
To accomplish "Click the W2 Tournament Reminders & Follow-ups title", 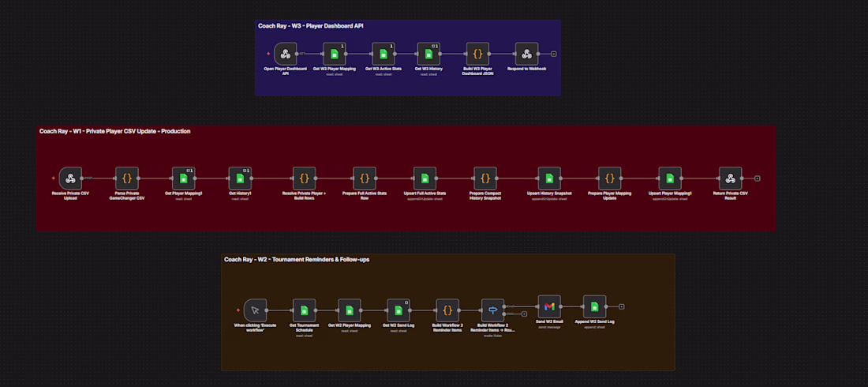I will pos(296,259).
